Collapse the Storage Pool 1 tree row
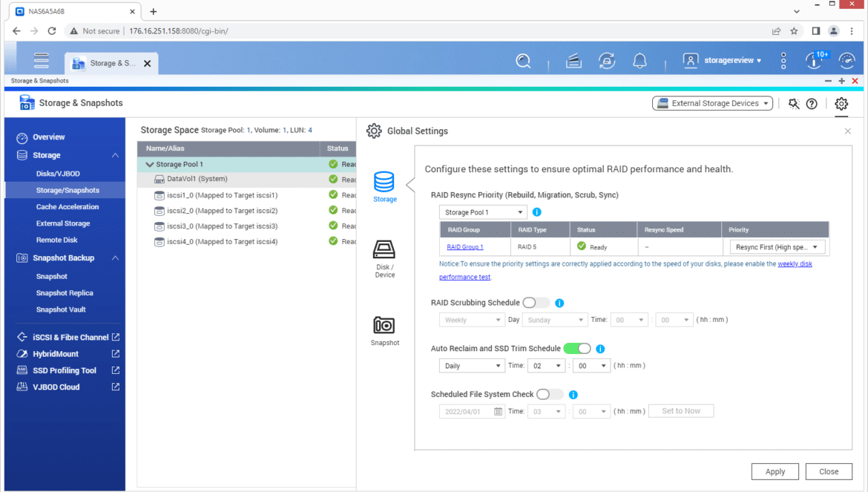This screenshot has width=868, height=492. (x=149, y=164)
